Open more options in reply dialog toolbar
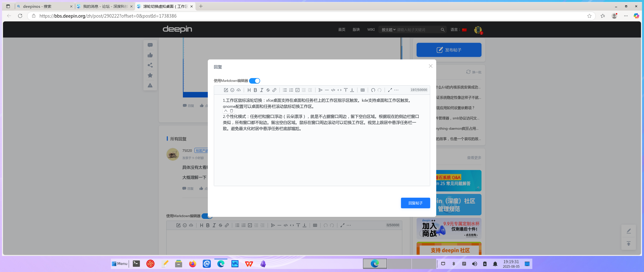The width and height of the screenshot is (644, 272). tap(396, 90)
